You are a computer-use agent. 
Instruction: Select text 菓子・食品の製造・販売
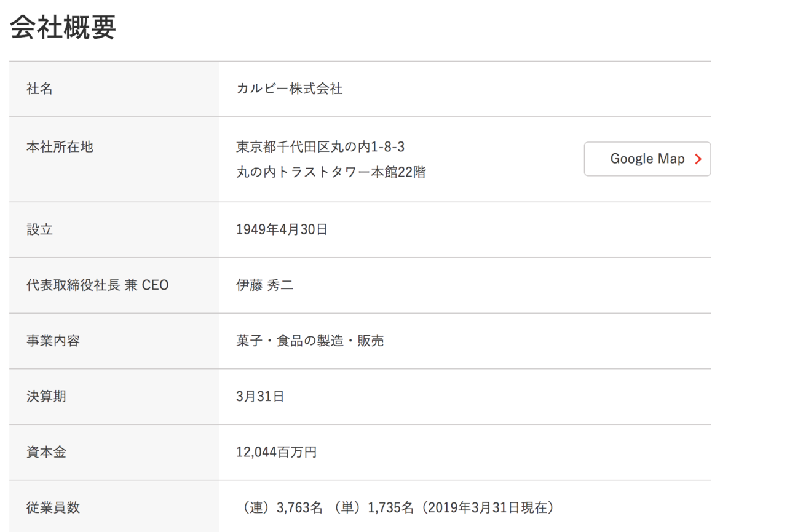pyautogui.click(x=310, y=341)
